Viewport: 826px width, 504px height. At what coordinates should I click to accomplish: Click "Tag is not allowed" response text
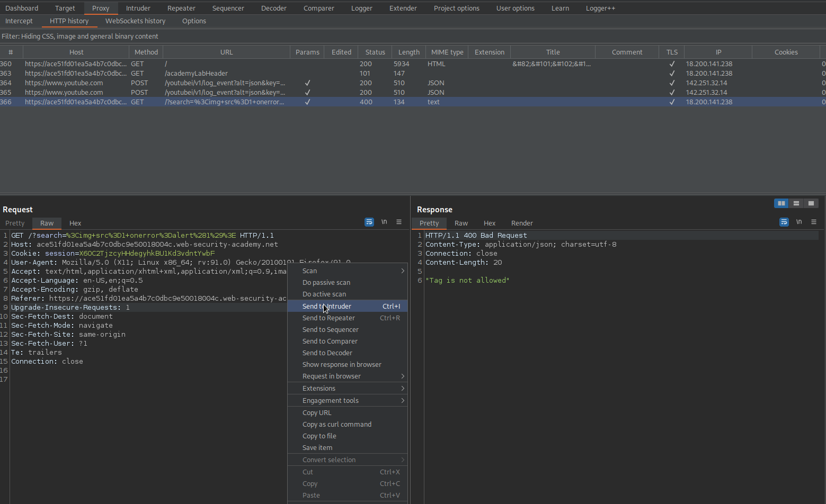467,280
